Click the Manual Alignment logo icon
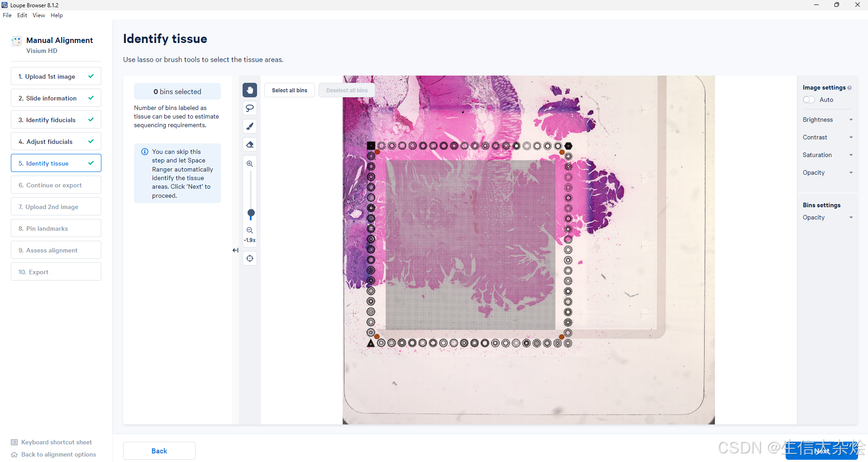Screen dimensions: 868x462 pyautogui.click(x=17, y=42)
